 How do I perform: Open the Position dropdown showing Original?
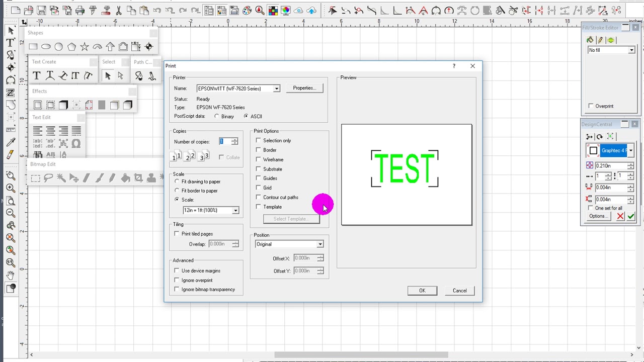click(x=320, y=244)
